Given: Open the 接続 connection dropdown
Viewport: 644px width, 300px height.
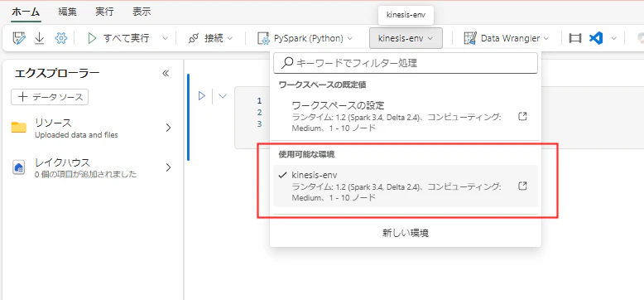Looking at the screenshot, I should (x=210, y=38).
